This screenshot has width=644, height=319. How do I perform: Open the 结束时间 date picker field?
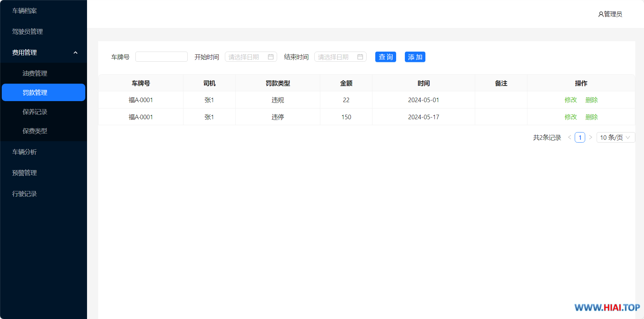(340, 57)
